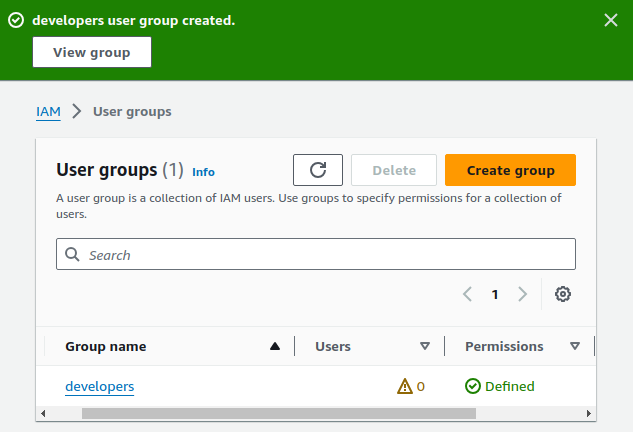This screenshot has width=633, height=432.
Task: Click the View group button
Action: pyautogui.click(x=92, y=52)
